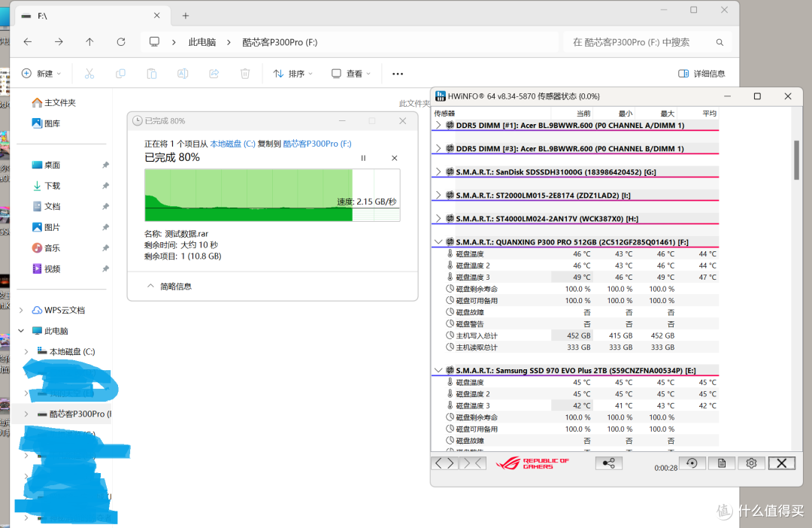
Task: Open 图库 in the sidebar
Action: coord(46,123)
